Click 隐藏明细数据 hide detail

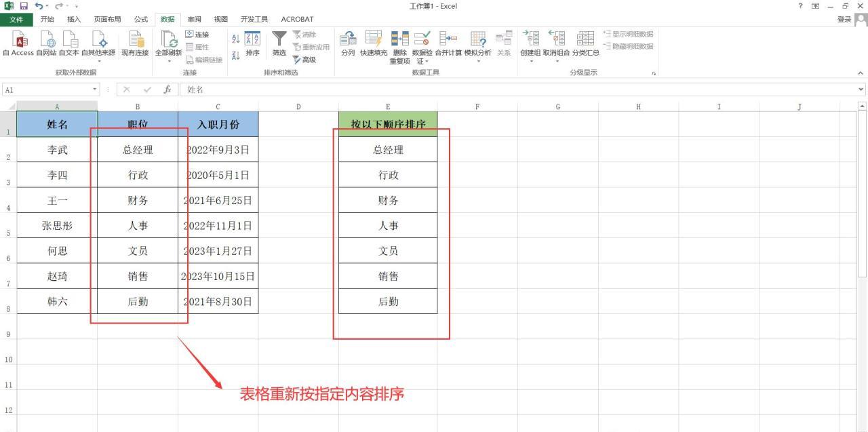pyautogui.click(x=629, y=47)
